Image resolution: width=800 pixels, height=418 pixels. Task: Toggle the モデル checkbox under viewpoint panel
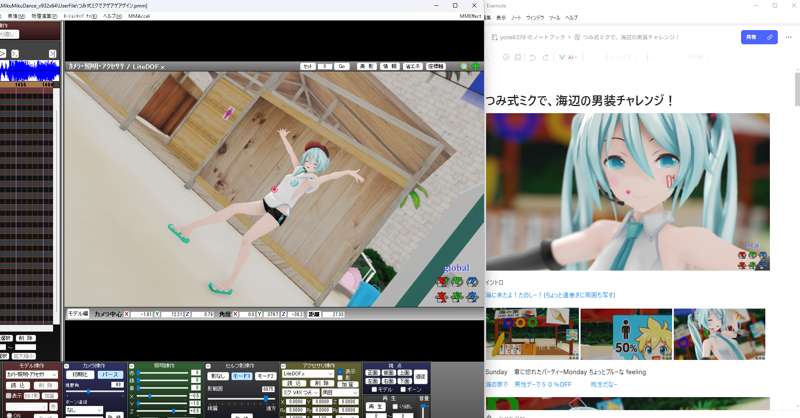pos(374,389)
